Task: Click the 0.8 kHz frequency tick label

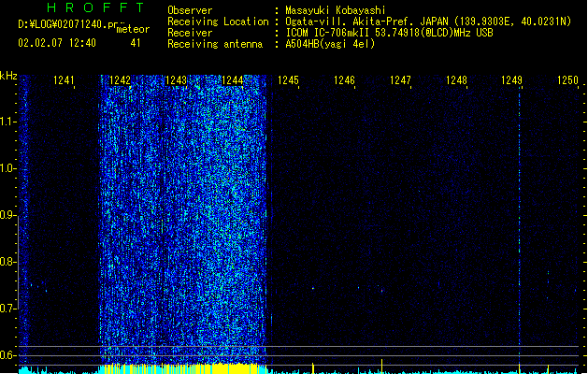Action: (x=8, y=262)
